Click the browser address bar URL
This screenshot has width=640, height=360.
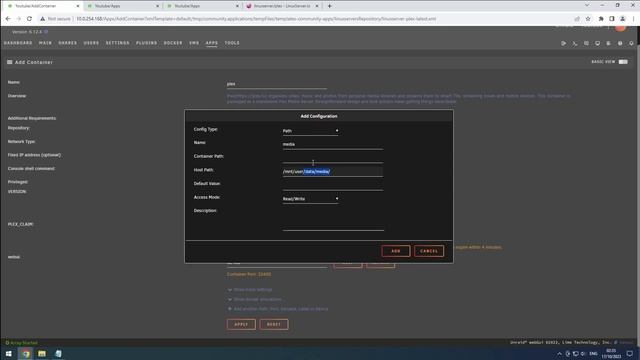256,19
